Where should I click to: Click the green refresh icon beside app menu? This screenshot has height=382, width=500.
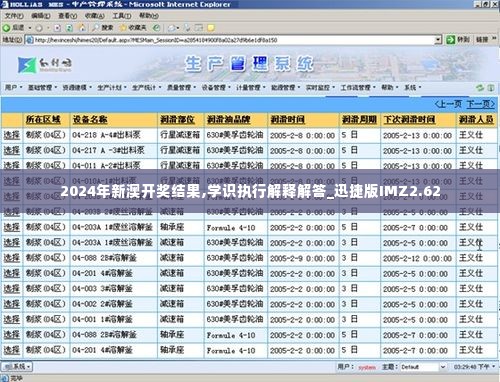(480, 88)
